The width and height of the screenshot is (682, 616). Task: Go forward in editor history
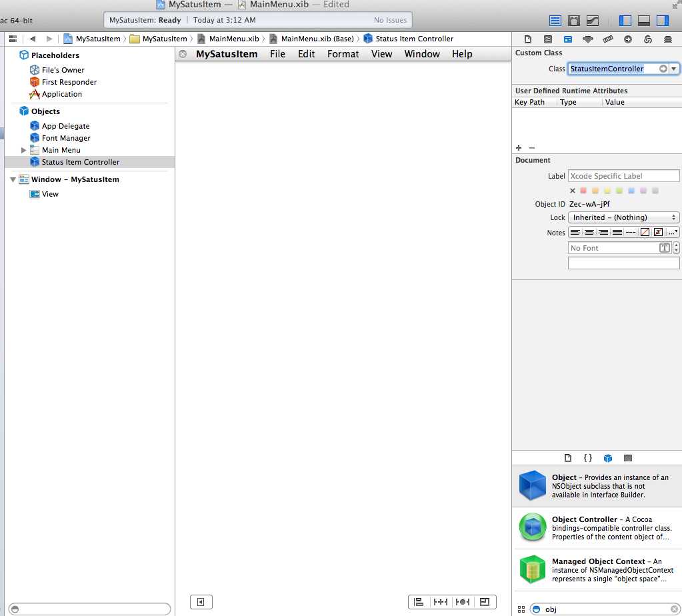[x=49, y=39]
